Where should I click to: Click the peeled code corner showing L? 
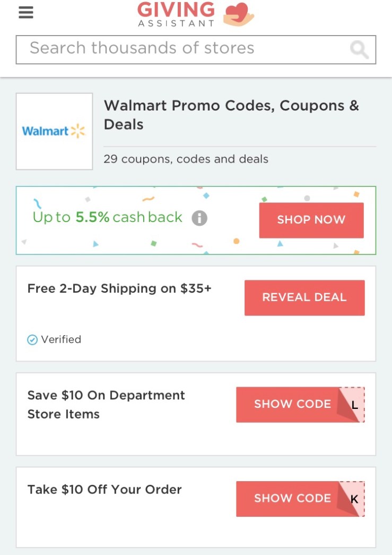click(x=354, y=405)
